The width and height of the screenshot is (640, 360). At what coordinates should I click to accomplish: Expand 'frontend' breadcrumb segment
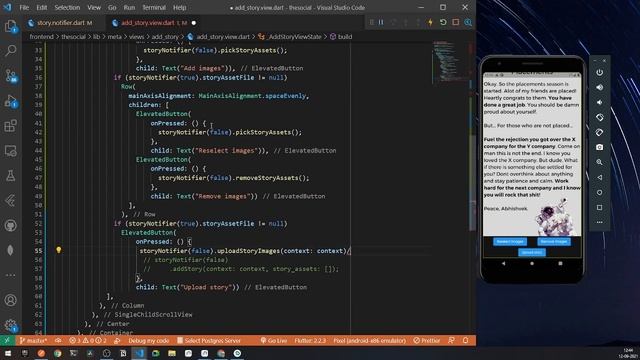[41, 37]
